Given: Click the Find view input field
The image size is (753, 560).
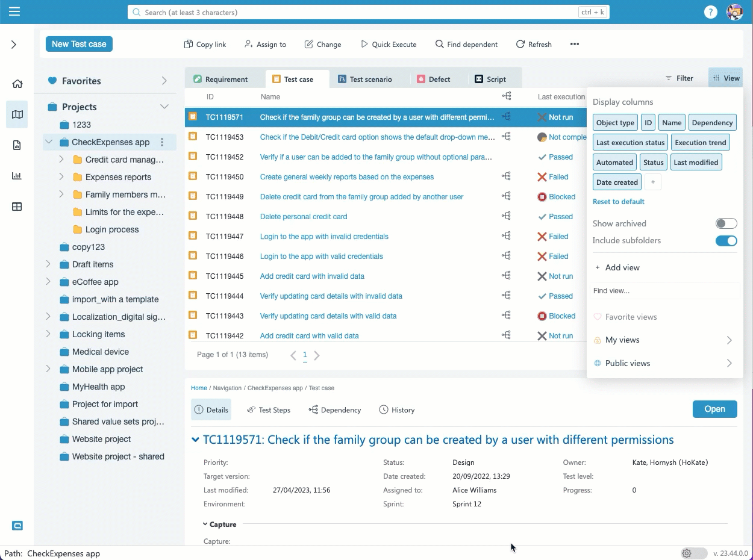Looking at the screenshot, I should pyautogui.click(x=664, y=291).
